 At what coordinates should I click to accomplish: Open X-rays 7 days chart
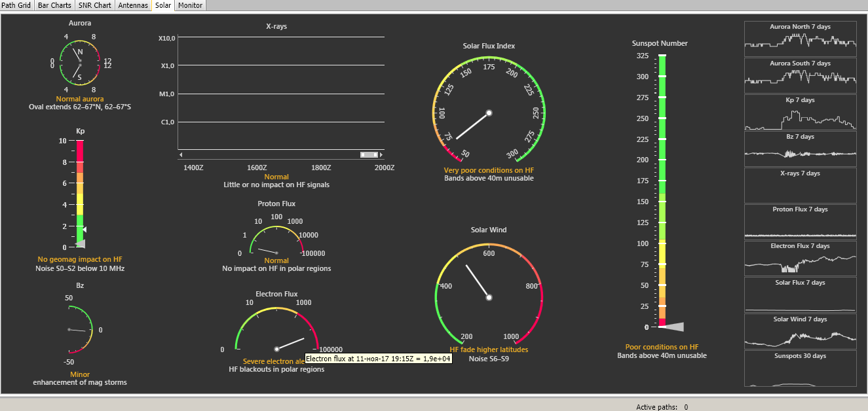800,185
